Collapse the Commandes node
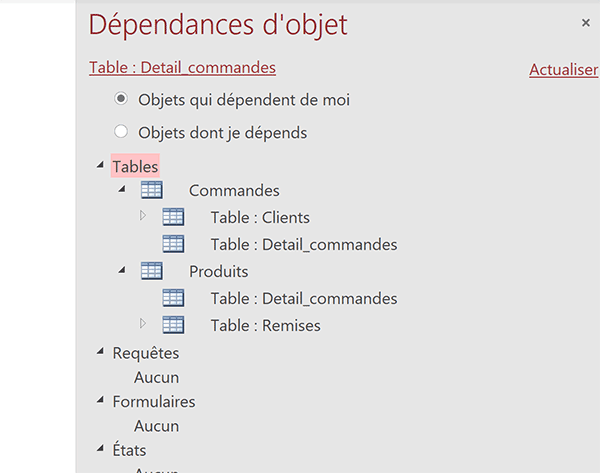The width and height of the screenshot is (600, 473). (x=122, y=189)
